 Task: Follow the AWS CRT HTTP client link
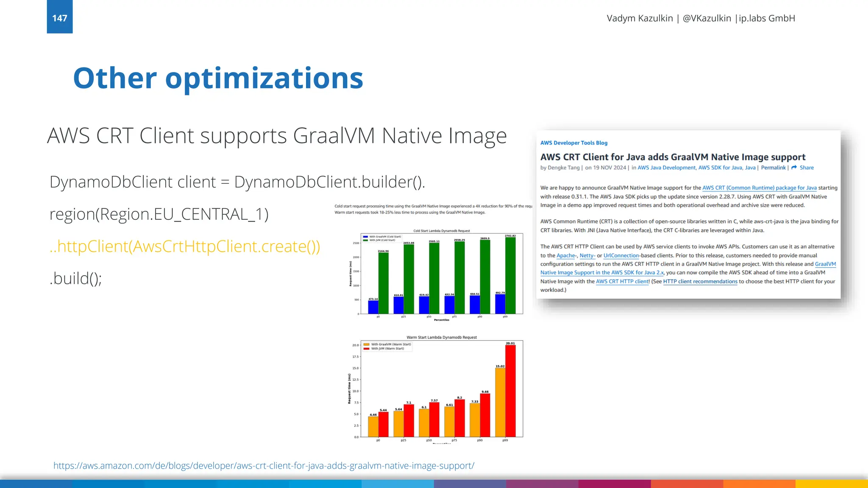[x=622, y=281]
